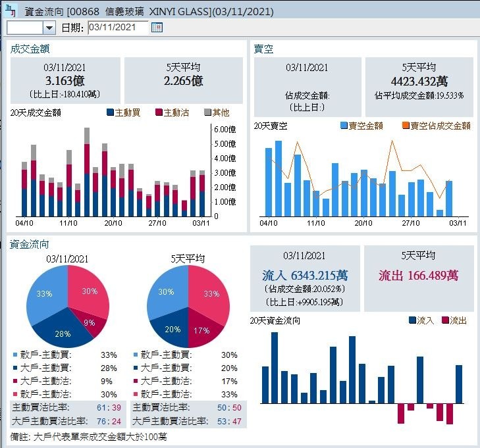
Task: Click the 流入 6343.215萬 fund flow box
Action: (305, 279)
